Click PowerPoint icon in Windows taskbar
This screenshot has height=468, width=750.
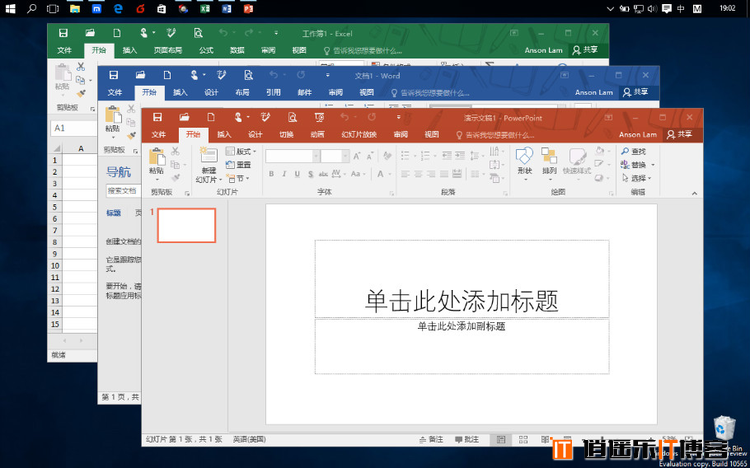click(248, 8)
